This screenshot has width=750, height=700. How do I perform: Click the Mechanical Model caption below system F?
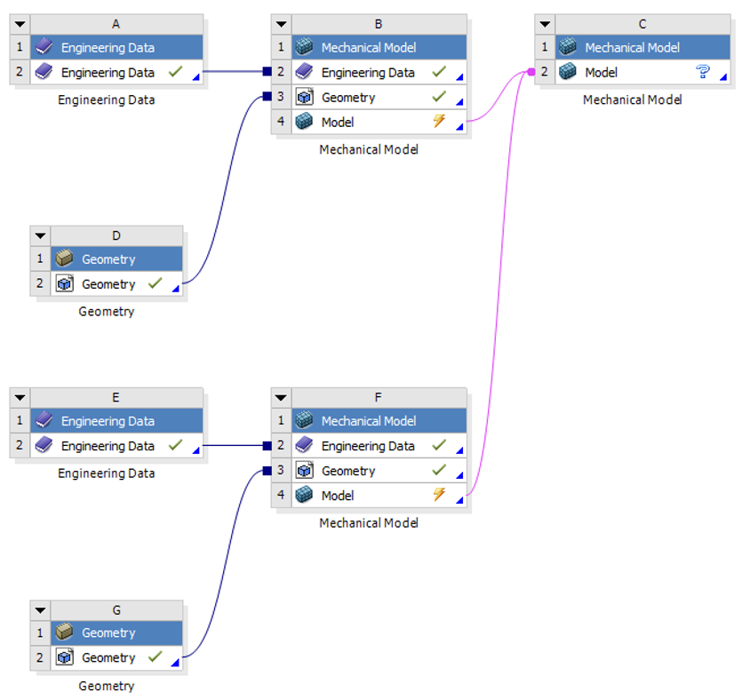(369, 522)
